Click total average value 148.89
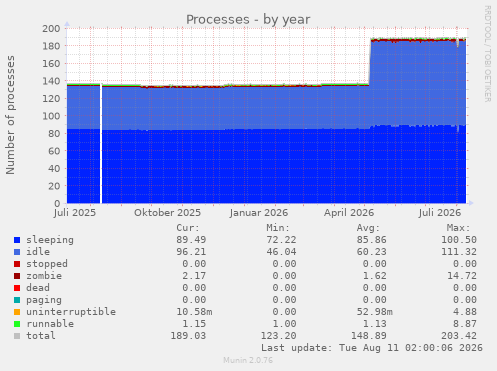 [369, 336]
